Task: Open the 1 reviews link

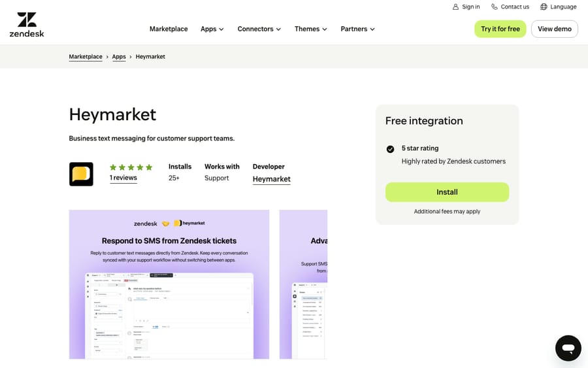Action: click(x=123, y=178)
